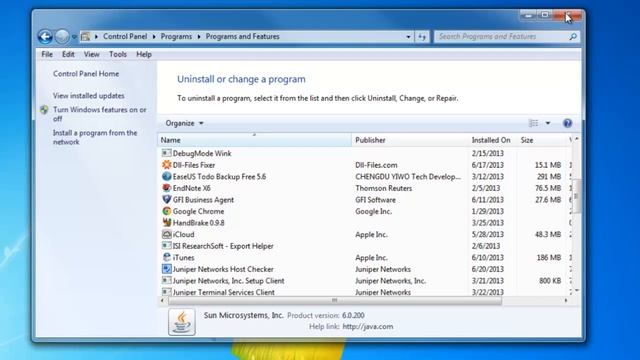Image resolution: width=640 pixels, height=360 pixels.
Task: Click the horizontal scrollbar right arrow
Action: (566, 300)
